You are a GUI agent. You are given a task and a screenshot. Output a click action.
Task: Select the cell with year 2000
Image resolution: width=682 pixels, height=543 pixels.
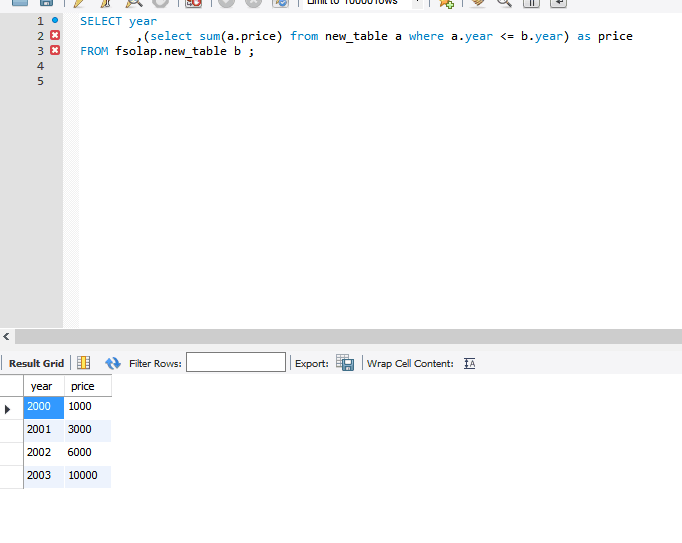(x=44, y=408)
